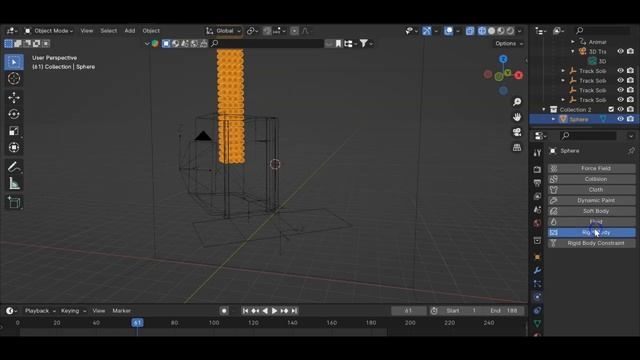Select the Move tool
Screen dimensions: 640x360
pos(14,97)
